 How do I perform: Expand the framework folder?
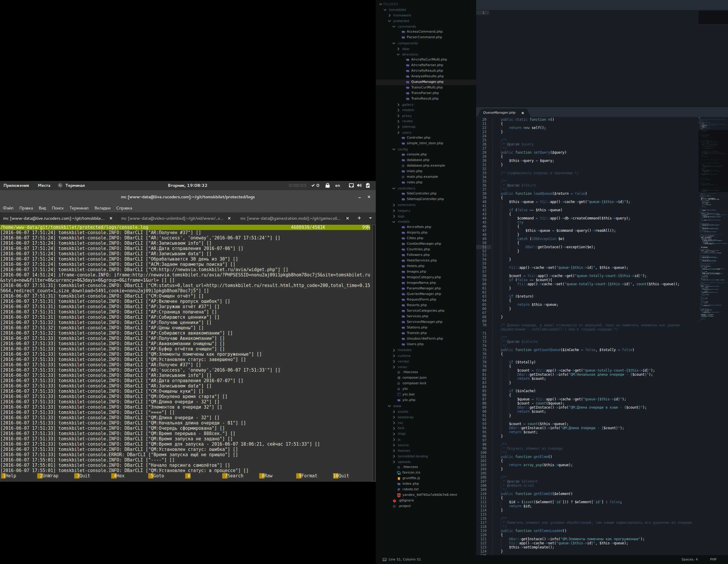click(402, 15)
